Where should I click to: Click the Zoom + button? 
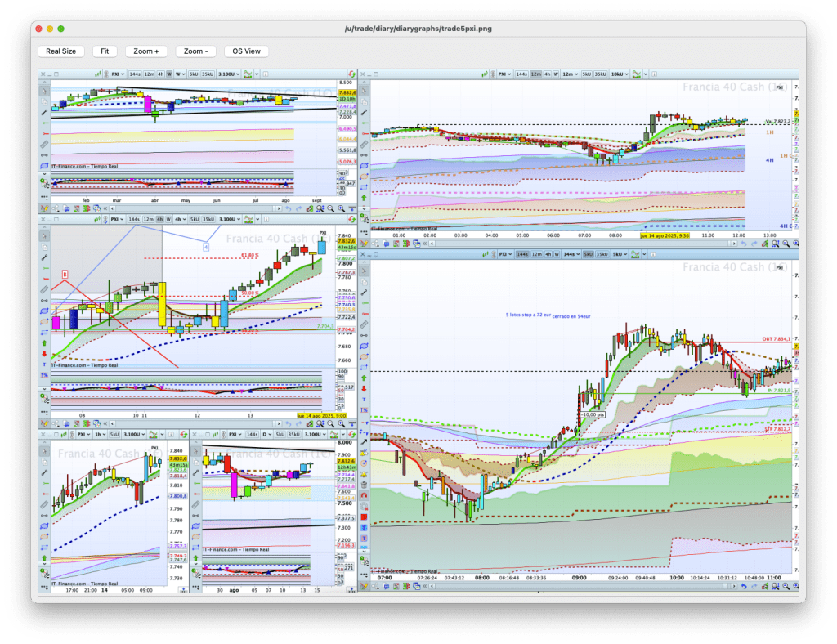[x=146, y=51]
